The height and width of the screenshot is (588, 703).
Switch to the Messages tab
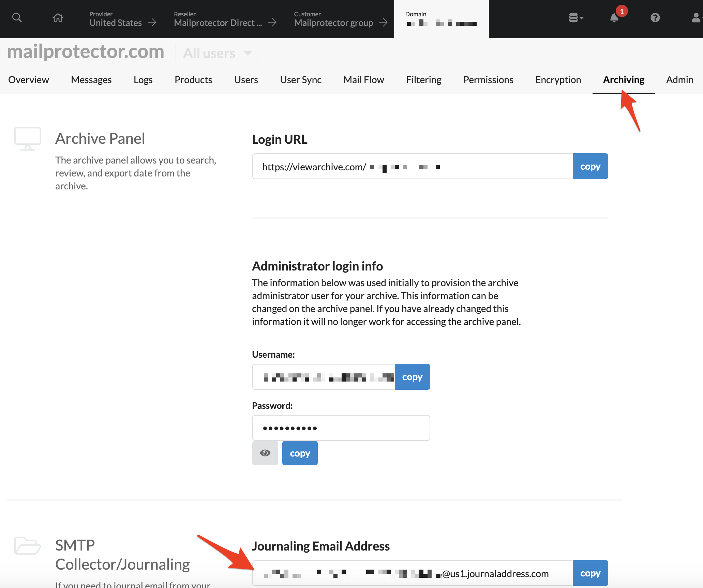91,80
